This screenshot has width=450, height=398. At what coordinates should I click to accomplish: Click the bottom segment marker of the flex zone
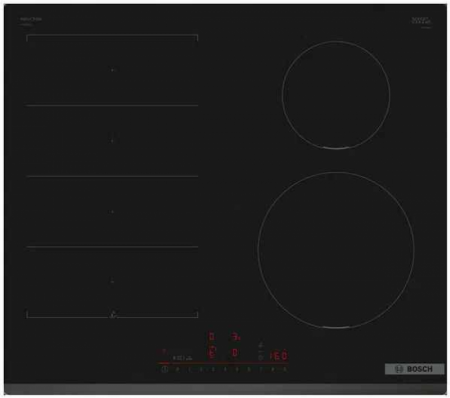(x=112, y=282)
